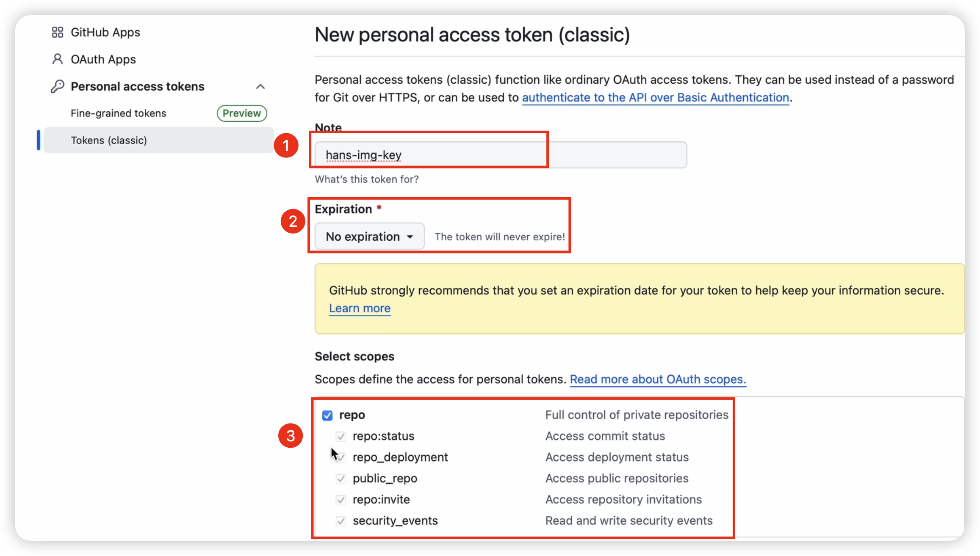
Task: Open the OAuth Apps sidebar item
Action: click(103, 60)
